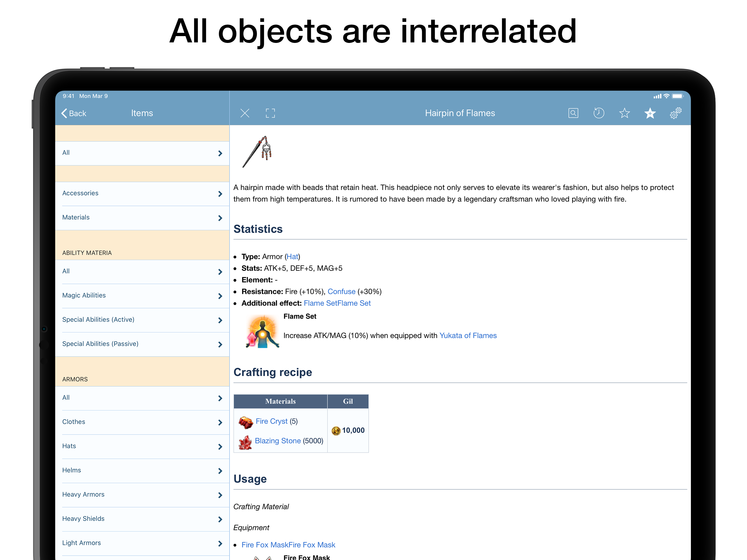Expand Heavy Shields row chevron
747x560 pixels.
220,520
